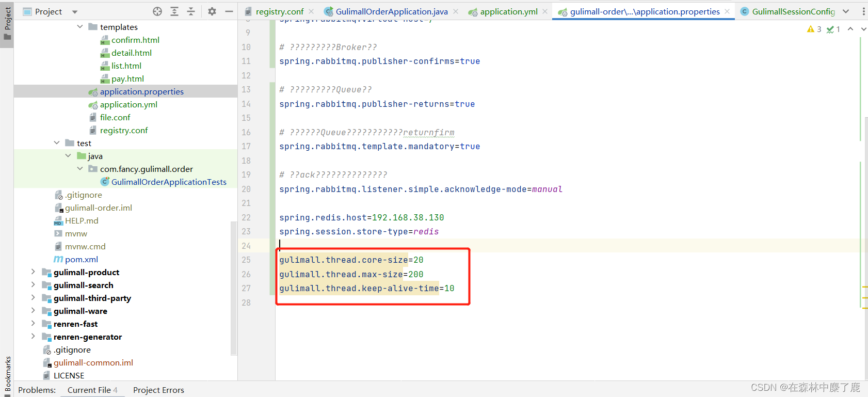Select list.html in project tree
This screenshot has height=397, width=868.
point(126,66)
